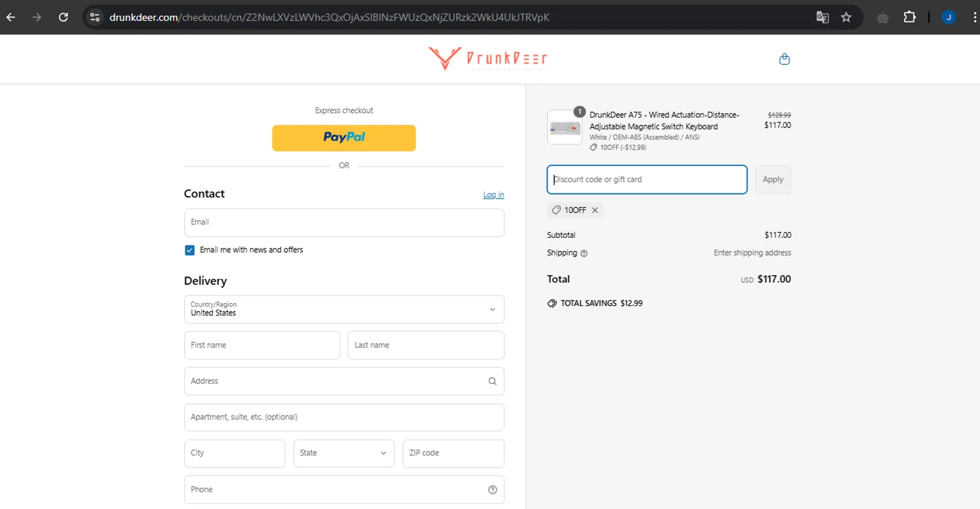Viewport: 980px width, 509px height.
Task: Click the Apply discount button
Action: coord(773,180)
